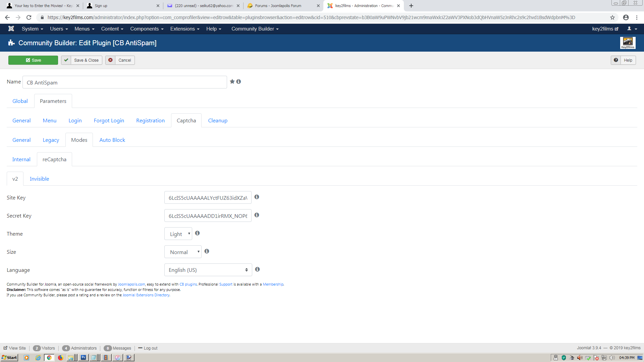The height and width of the screenshot is (362, 644).
Task: Click the green shield security tray icon
Action: pos(563,358)
